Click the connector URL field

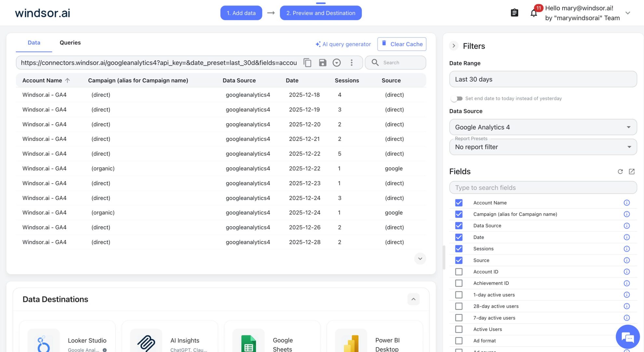(x=159, y=62)
